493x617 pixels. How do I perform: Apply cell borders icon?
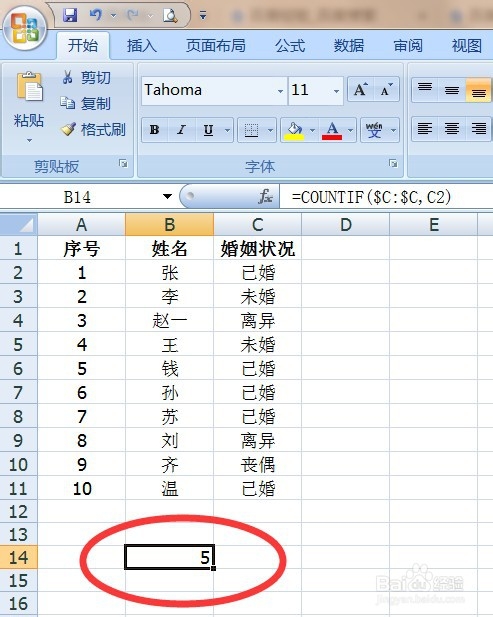pos(251,129)
